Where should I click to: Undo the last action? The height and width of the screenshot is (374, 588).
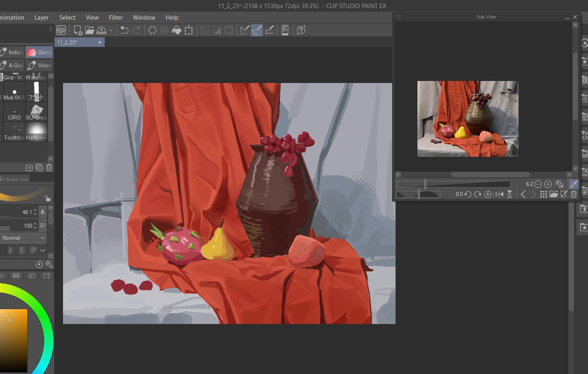pyautogui.click(x=124, y=30)
